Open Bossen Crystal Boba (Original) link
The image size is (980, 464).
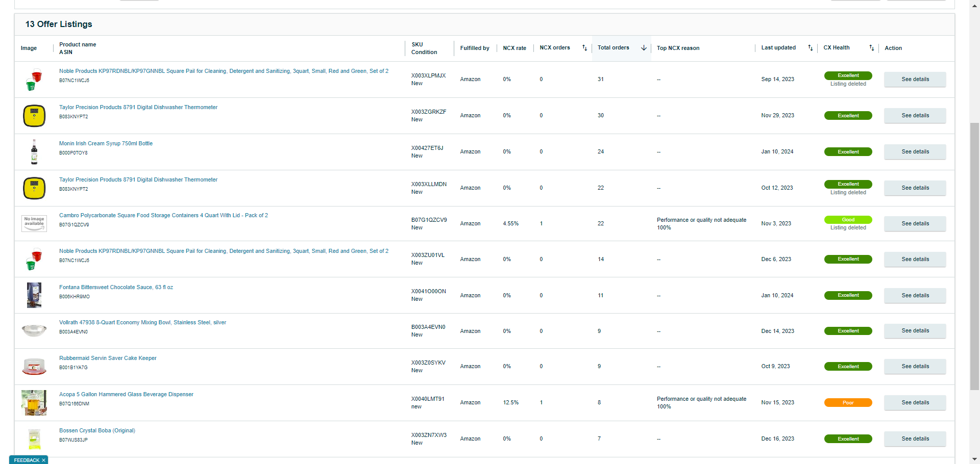tap(97, 430)
